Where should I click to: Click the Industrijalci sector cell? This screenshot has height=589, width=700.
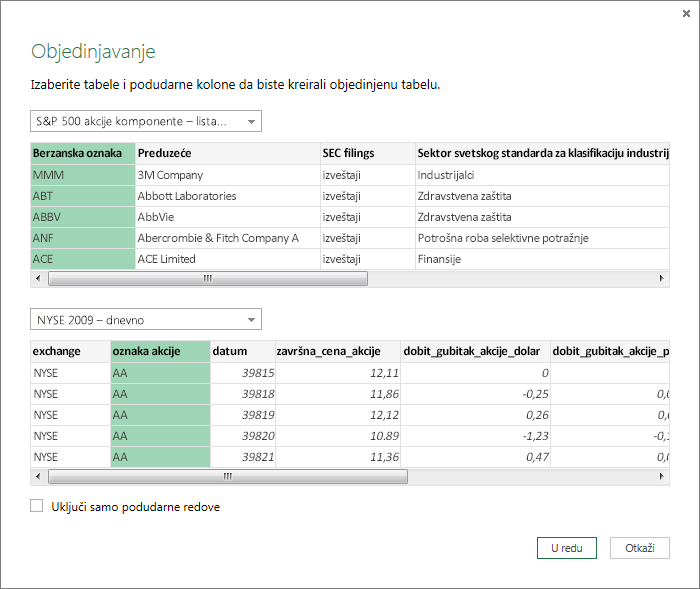pos(542,175)
